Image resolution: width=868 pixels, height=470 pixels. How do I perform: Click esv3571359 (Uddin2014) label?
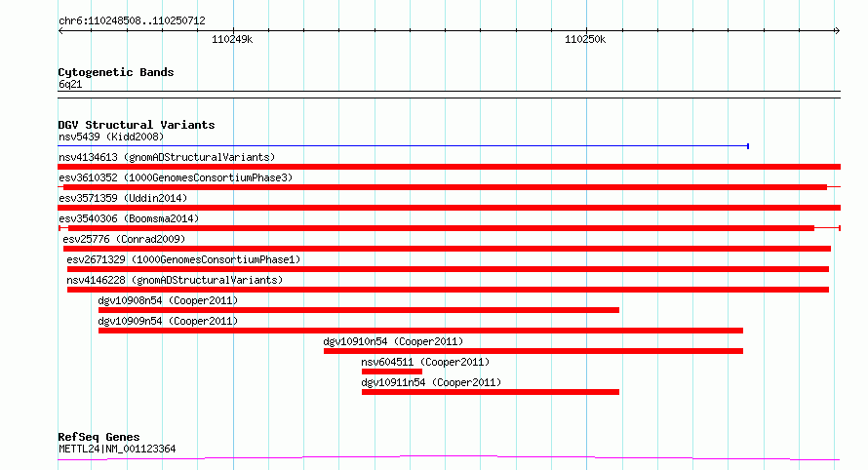click(x=123, y=198)
